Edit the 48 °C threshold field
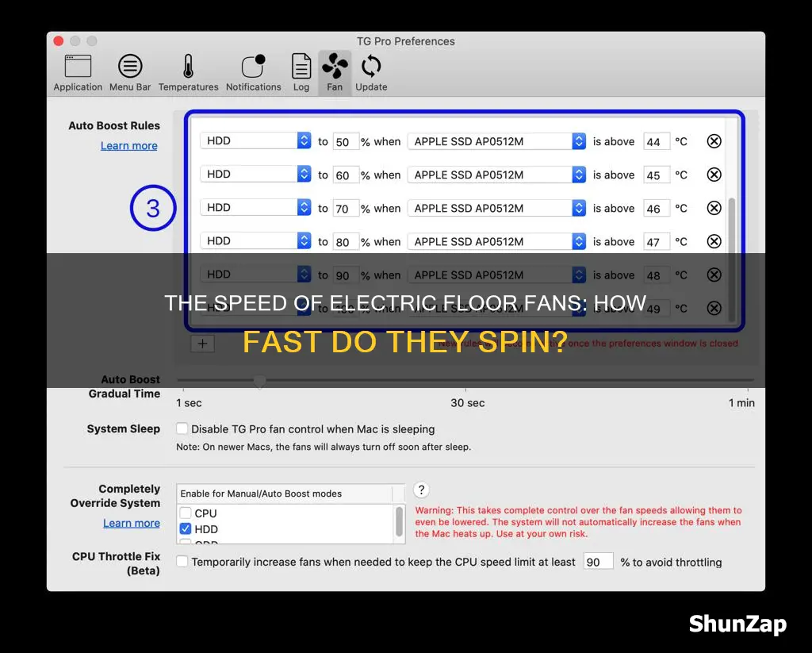Viewport: 812px width, 653px height. 656,275
